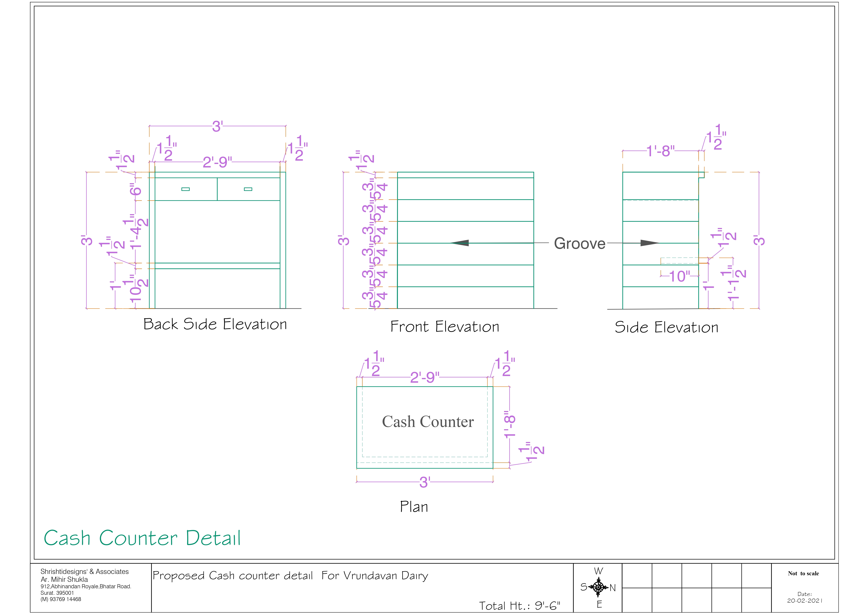Viewport: 868px width, 614px height.
Task: Click the "Plan" view caption
Action: coord(414,507)
